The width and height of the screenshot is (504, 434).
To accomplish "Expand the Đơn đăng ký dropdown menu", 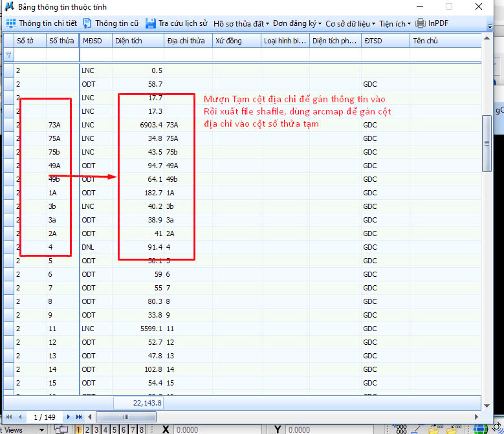I will [x=297, y=23].
